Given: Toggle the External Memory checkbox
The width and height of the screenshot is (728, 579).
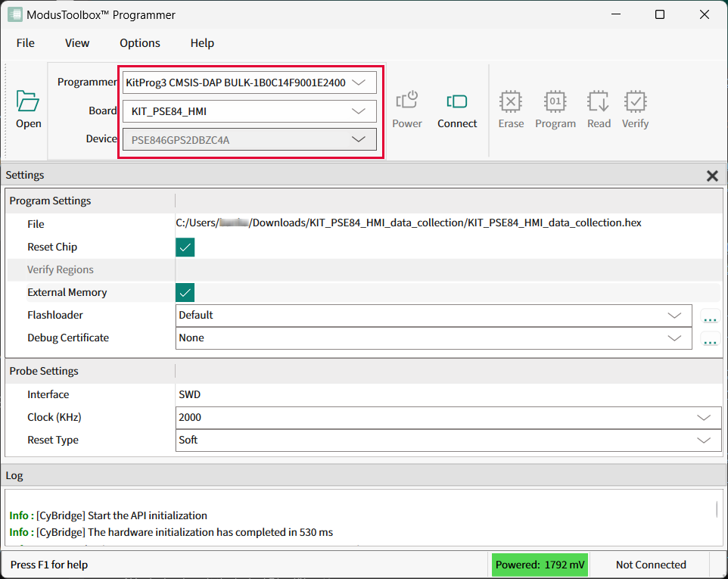Looking at the screenshot, I should coord(185,293).
